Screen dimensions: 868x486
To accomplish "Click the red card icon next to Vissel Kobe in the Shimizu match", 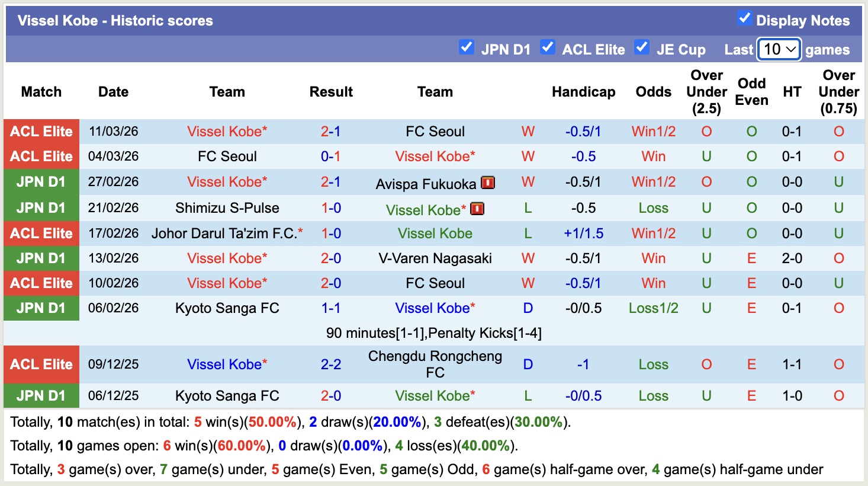I will click(477, 209).
